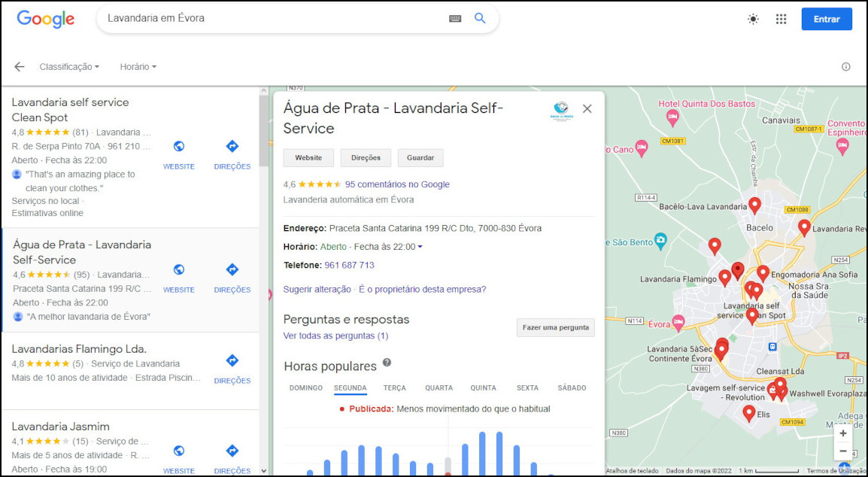This screenshot has width=868, height=477.
Task: Select the SEXTA tab
Action: (x=527, y=387)
